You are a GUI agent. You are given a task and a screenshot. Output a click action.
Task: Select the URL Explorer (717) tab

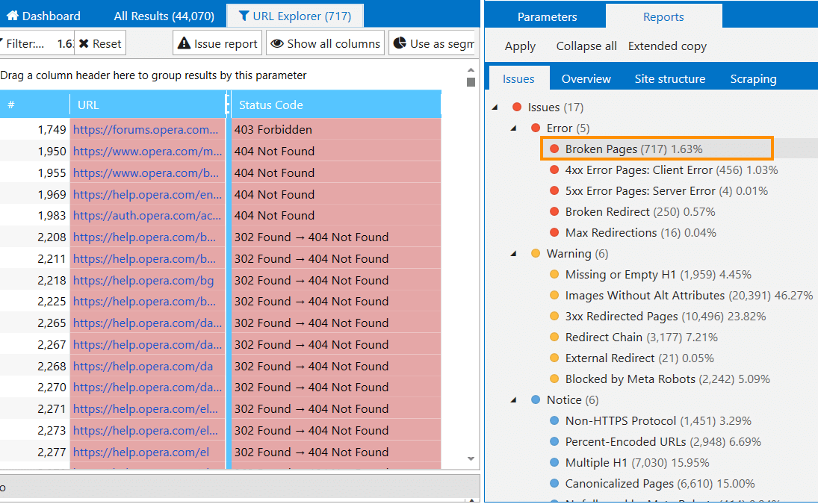tap(295, 16)
